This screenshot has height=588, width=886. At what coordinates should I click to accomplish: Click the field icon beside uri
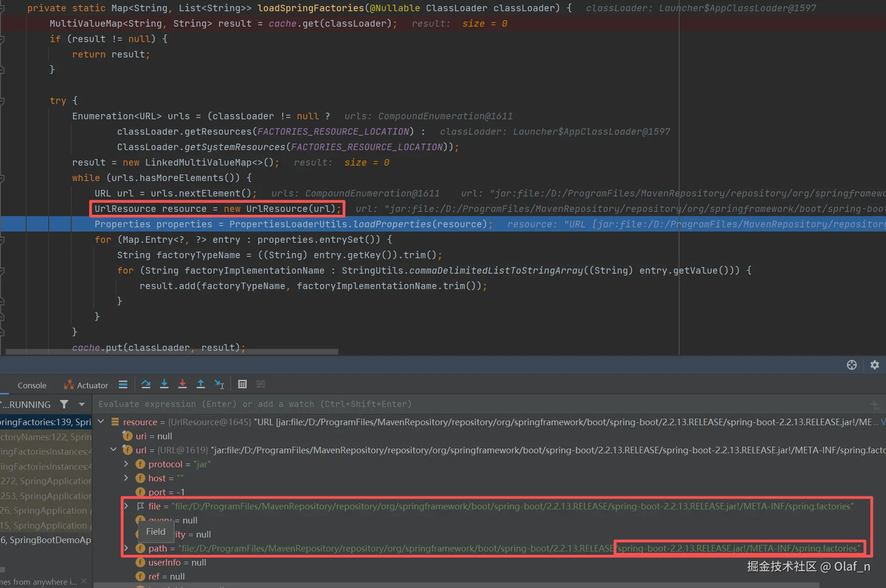coord(127,436)
